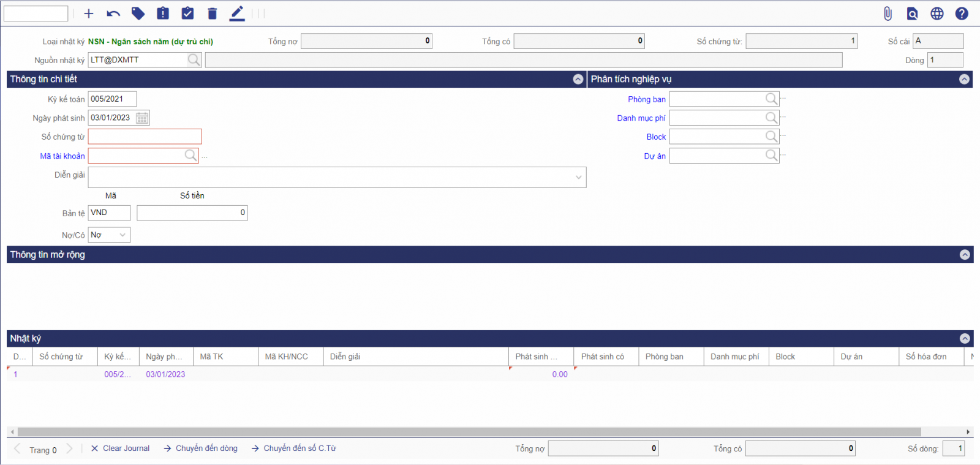This screenshot has width=980, height=465.
Task: Go to next page arrow beside Trang 0
Action: [69, 448]
